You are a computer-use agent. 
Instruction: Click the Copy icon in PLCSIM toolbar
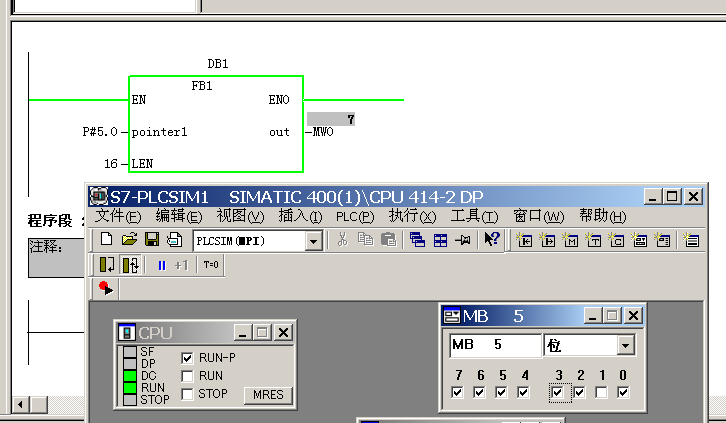[x=365, y=239]
